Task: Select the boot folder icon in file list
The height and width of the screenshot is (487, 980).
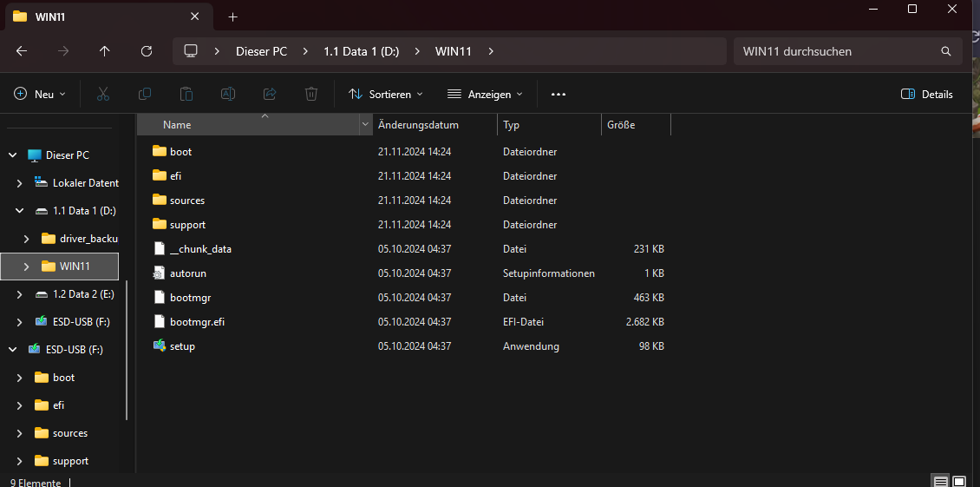Action: tap(160, 152)
